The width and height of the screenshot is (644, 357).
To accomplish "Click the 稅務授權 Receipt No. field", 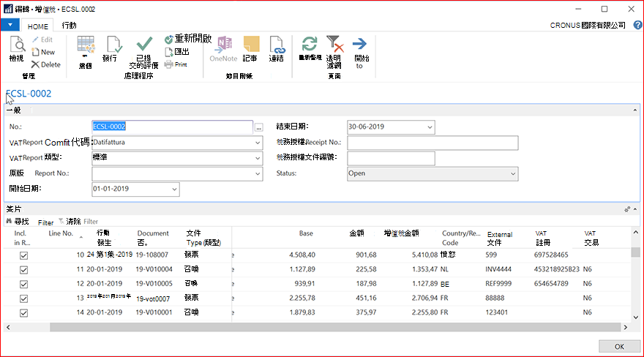I will 433,143.
